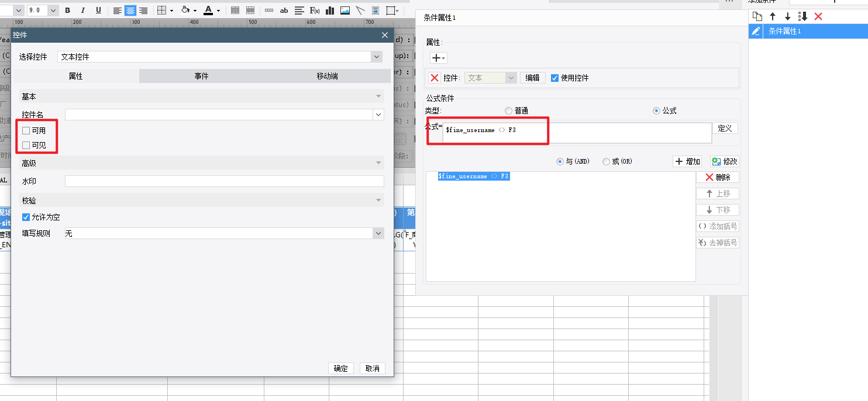The image size is (868, 401).
Task: Choose the 或(OR) radio option
Action: tap(606, 161)
